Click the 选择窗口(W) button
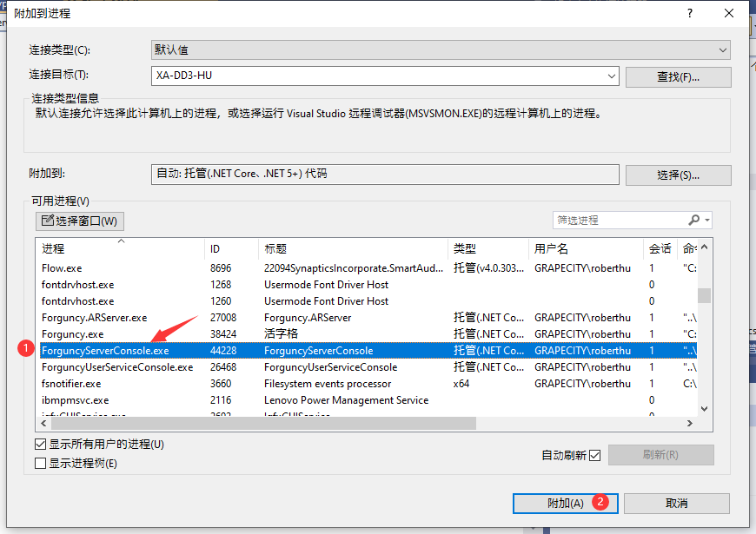Image resolution: width=756 pixels, height=534 pixels. (x=80, y=221)
